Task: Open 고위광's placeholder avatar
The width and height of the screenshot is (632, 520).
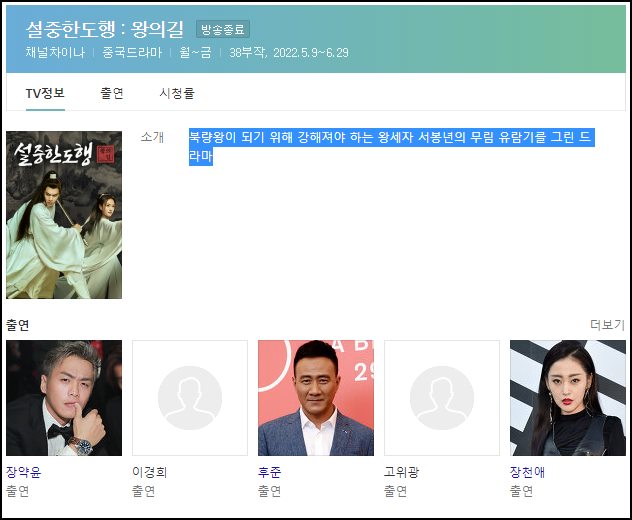Action: tap(442, 398)
